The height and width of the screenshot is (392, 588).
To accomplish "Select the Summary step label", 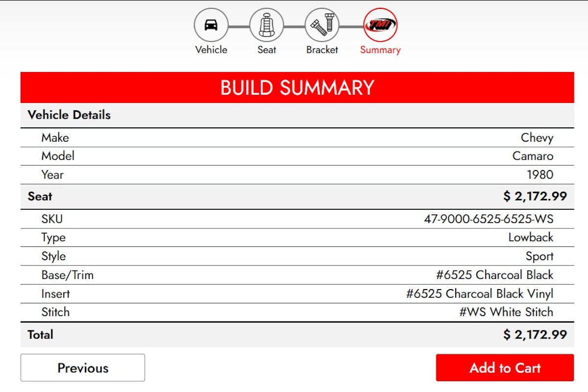I will click(x=380, y=49).
